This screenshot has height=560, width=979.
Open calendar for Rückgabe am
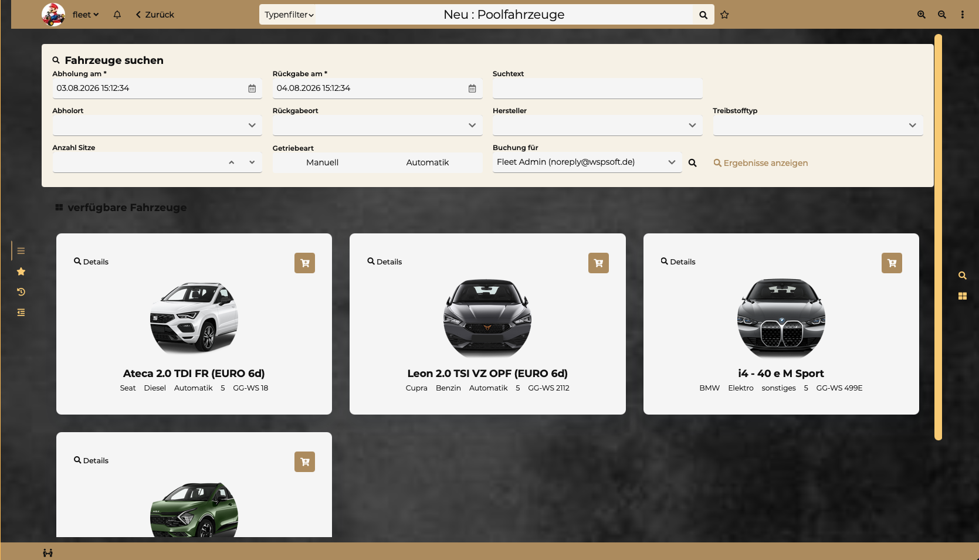[x=472, y=89]
